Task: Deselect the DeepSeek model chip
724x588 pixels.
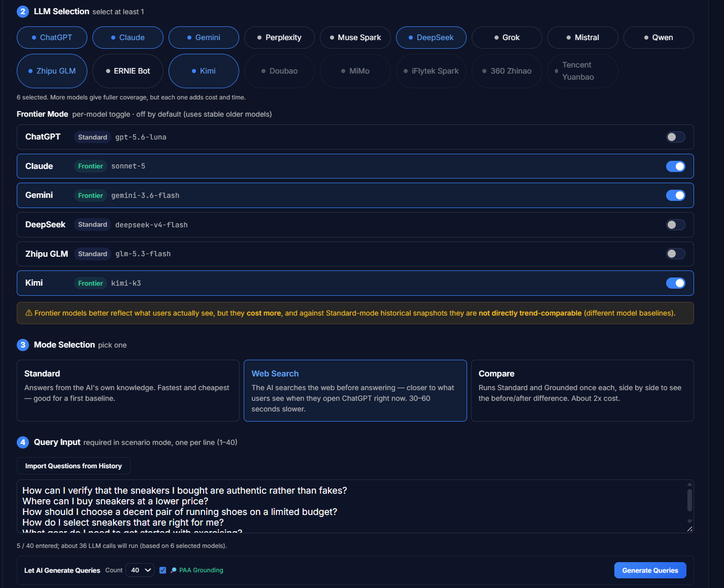Action: point(431,38)
